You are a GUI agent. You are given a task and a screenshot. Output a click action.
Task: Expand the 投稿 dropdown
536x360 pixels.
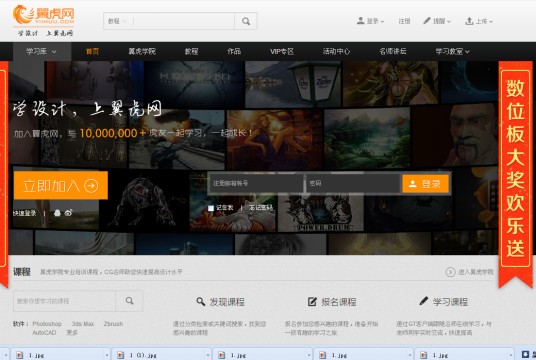437,21
